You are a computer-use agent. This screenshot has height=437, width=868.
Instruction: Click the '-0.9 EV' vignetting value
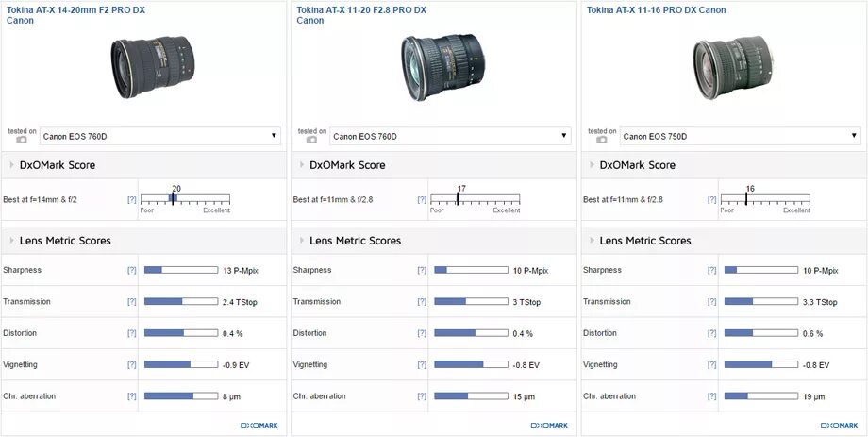point(235,365)
